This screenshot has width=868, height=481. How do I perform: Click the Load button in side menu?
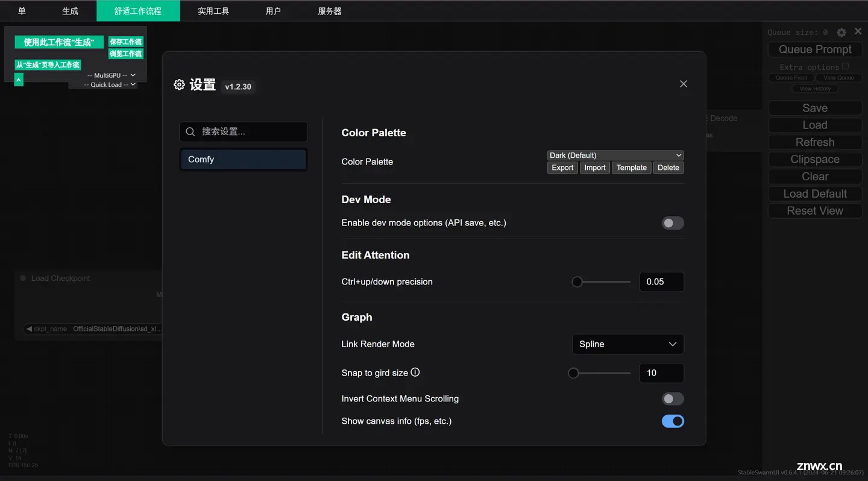tap(815, 125)
